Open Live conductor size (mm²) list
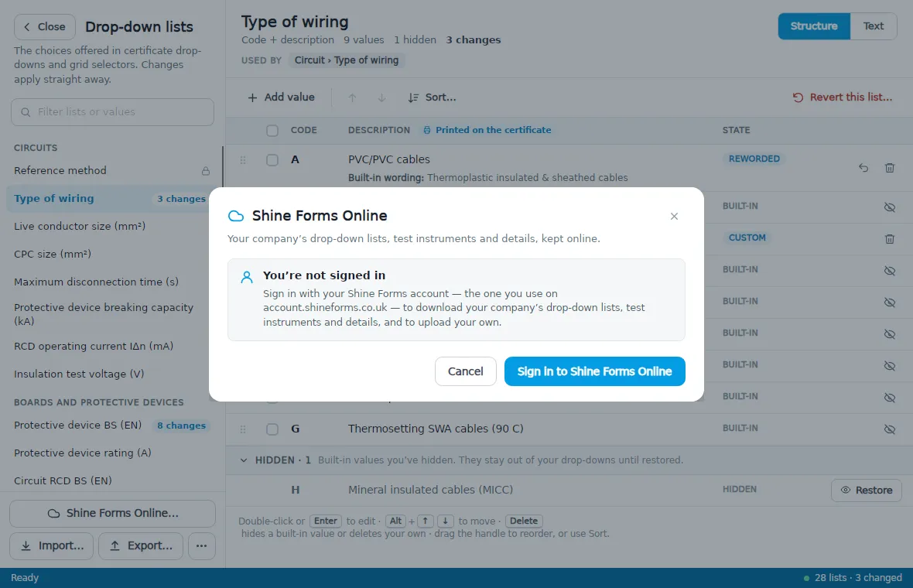The image size is (913, 588). tap(111, 226)
